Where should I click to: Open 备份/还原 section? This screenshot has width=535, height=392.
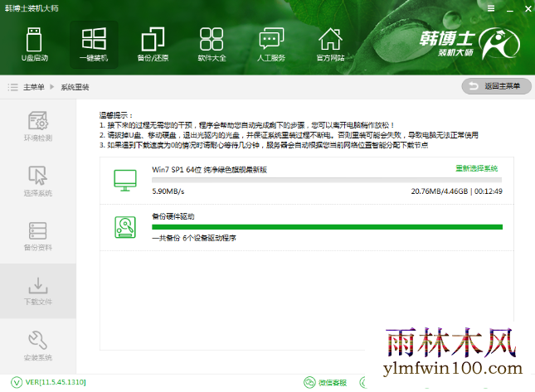tap(153, 45)
